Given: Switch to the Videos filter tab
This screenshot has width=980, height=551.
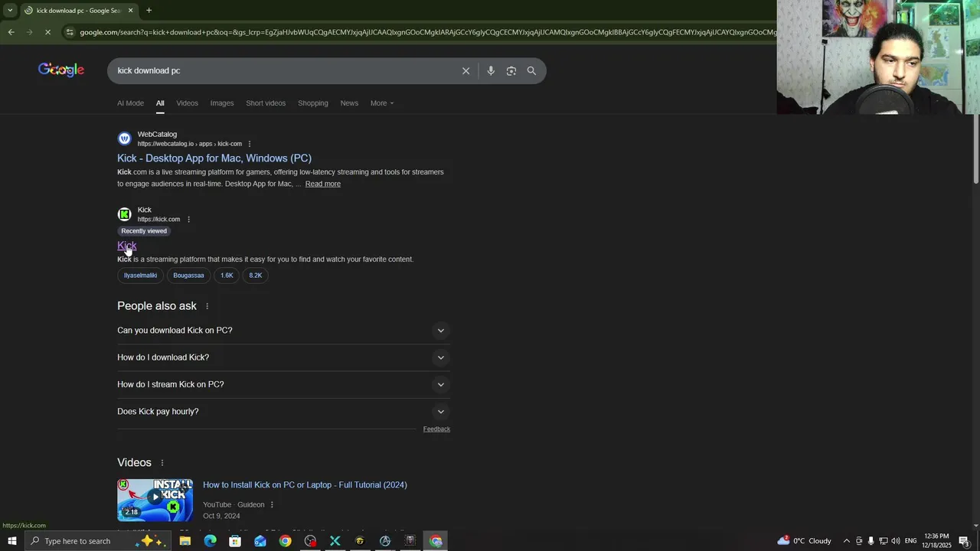Looking at the screenshot, I should pyautogui.click(x=187, y=103).
